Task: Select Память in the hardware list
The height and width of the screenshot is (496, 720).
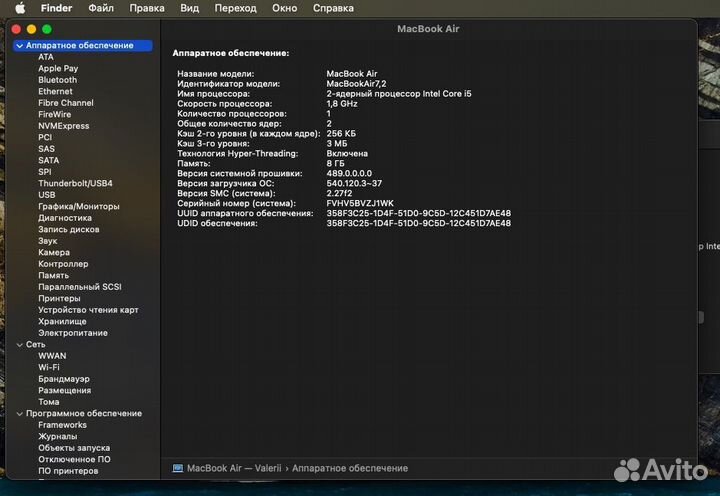Action: (53, 275)
